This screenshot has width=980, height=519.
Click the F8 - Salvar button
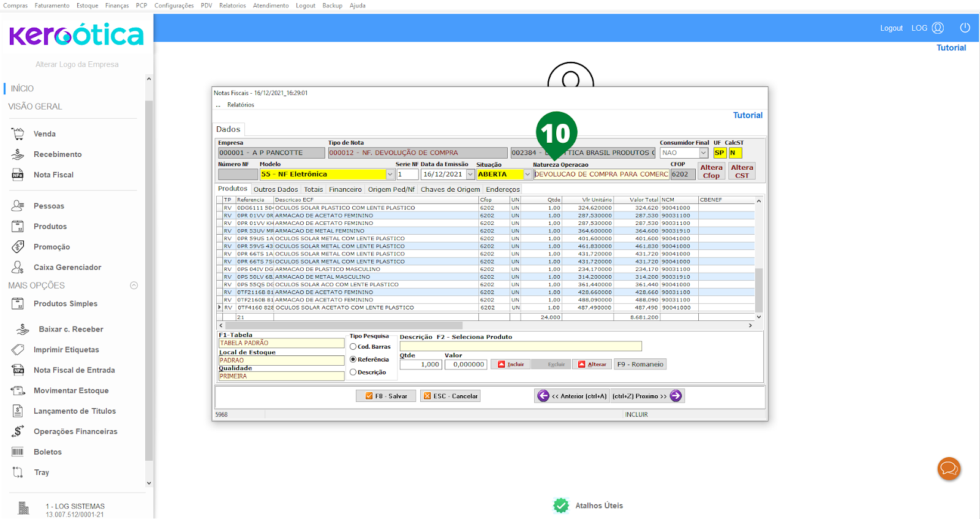[x=386, y=396]
